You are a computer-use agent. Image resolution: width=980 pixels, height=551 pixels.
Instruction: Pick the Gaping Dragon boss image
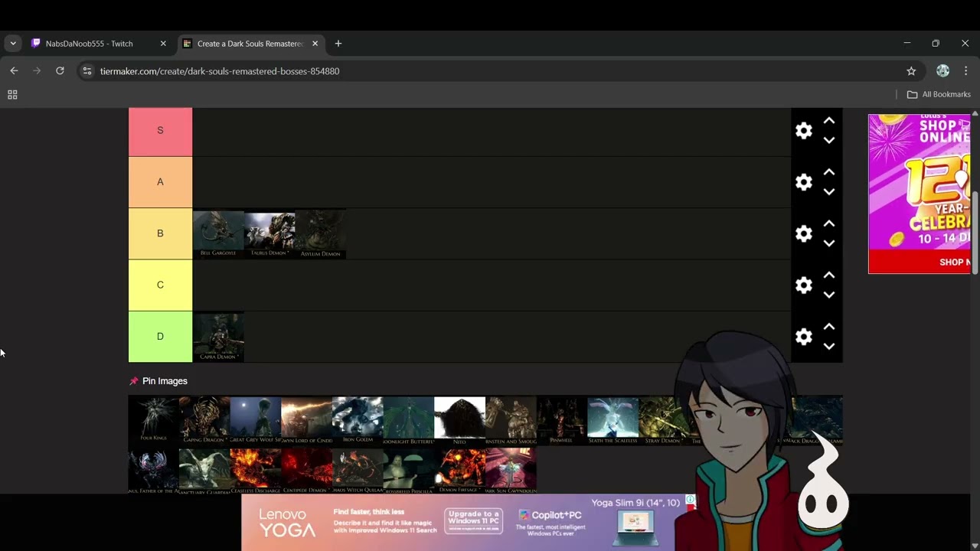204,419
